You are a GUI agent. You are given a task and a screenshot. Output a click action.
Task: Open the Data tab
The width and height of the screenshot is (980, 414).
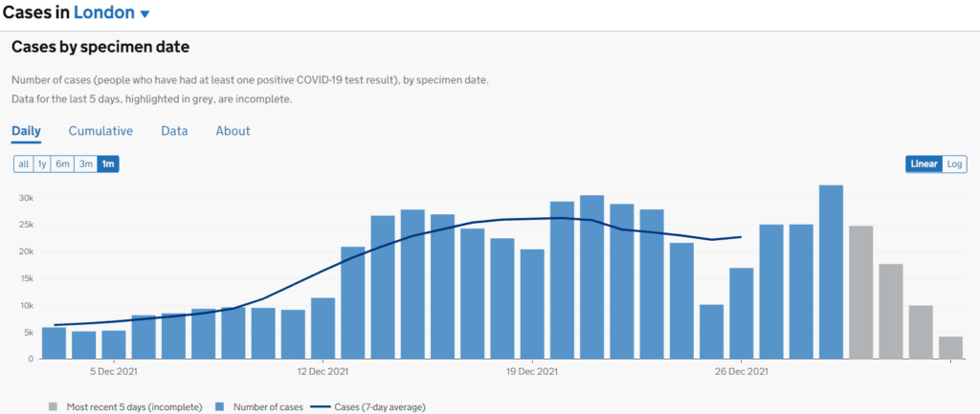coord(174,131)
